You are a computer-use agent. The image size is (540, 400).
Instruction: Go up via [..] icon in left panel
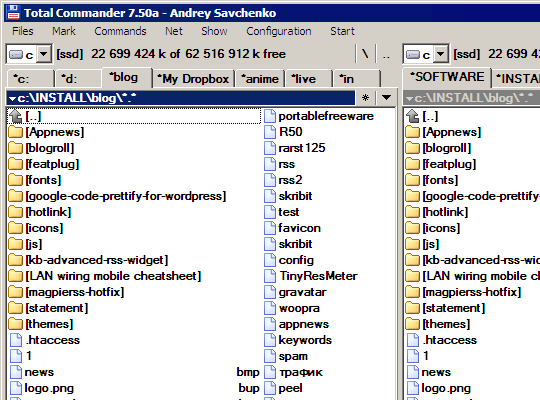(x=15, y=116)
